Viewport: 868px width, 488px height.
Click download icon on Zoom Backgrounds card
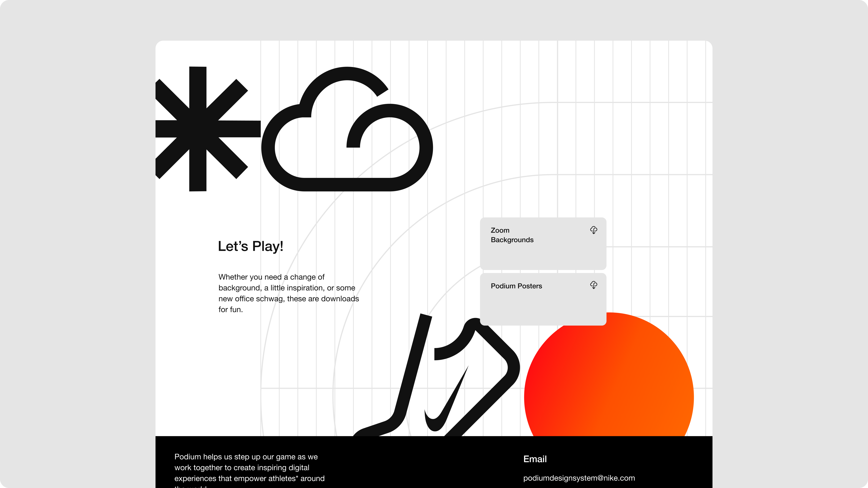pos(594,230)
